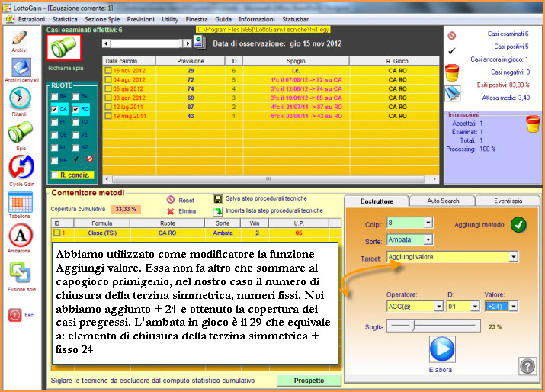Viewport: 545px width, 392px height.
Task: Click the yellow bucket icon near Casi negativi
Action: (452, 72)
